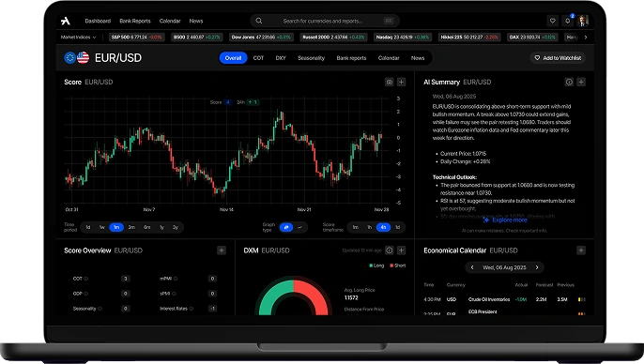This screenshot has width=644, height=364.
Task: Advance the market ticker with right arrow
Action: (x=586, y=38)
